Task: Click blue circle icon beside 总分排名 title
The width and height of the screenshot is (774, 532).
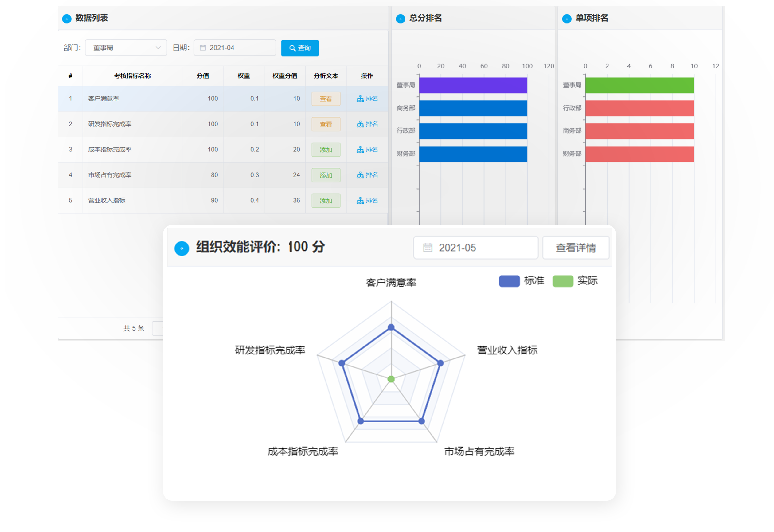Action: point(400,19)
